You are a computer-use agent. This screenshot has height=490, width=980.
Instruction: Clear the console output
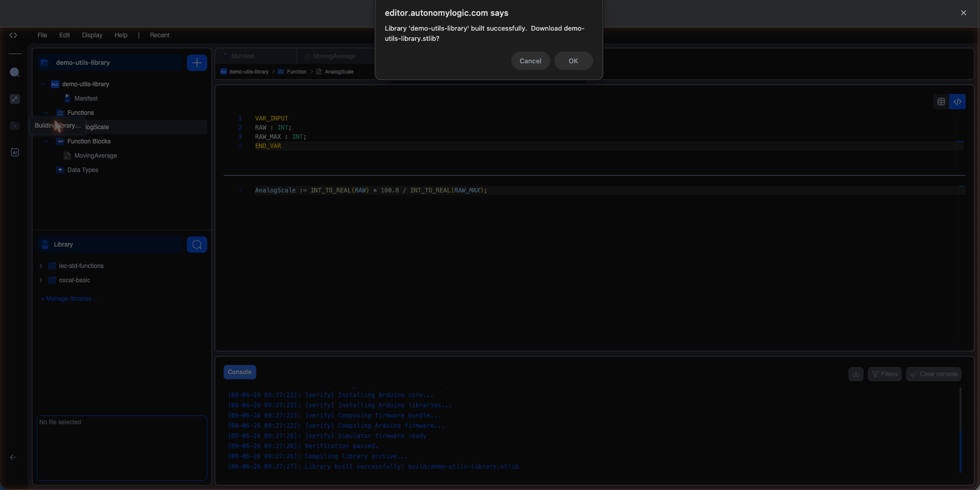tap(934, 374)
